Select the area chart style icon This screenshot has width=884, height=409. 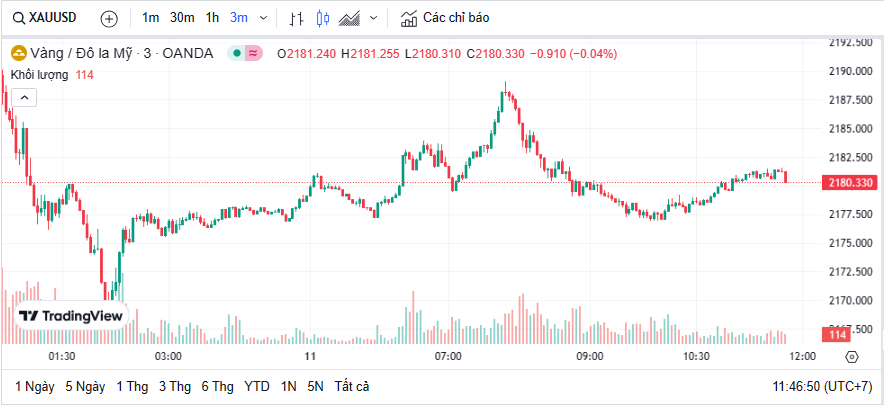coord(350,18)
